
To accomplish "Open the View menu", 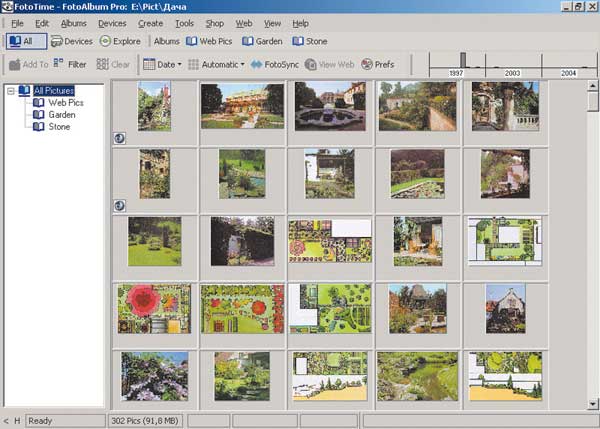I will pyautogui.click(x=272, y=23).
